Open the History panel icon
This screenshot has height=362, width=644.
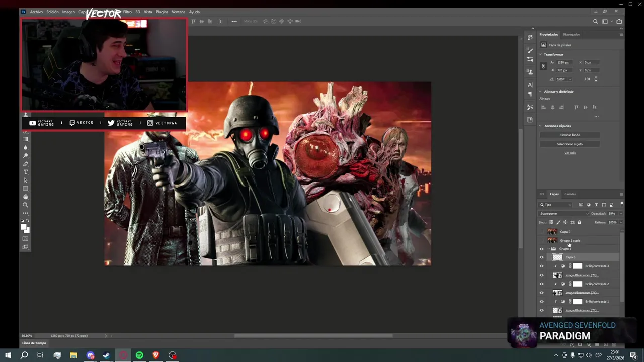(x=530, y=38)
